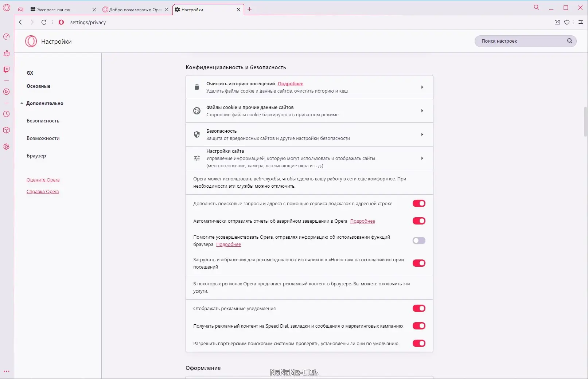Switch to the Экспресс-панель tab

(x=58, y=10)
